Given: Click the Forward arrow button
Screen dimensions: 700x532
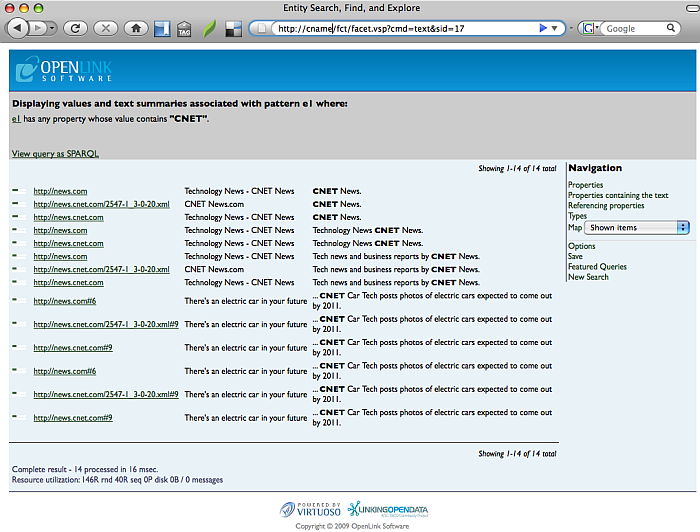Looking at the screenshot, I should (x=38, y=28).
